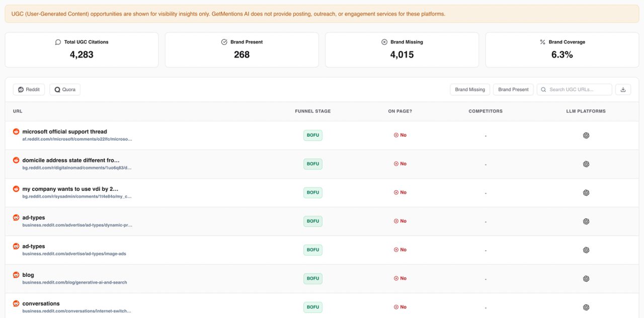Click ChatGPT icon in microsoft official support row
This screenshot has height=318, width=644.
click(586, 135)
